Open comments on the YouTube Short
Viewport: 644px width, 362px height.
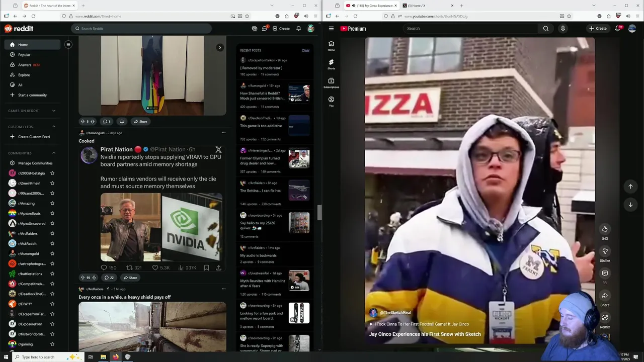pos(605,273)
